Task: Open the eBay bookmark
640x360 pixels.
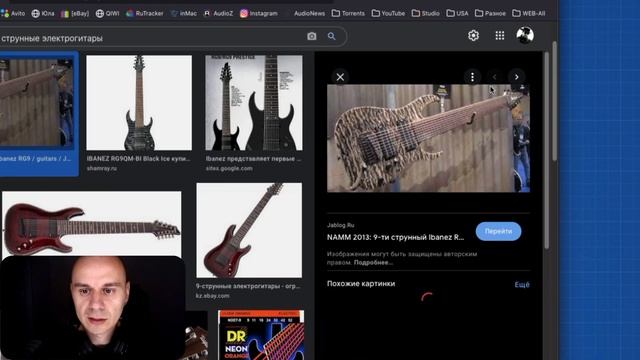Action: tap(75, 13)
